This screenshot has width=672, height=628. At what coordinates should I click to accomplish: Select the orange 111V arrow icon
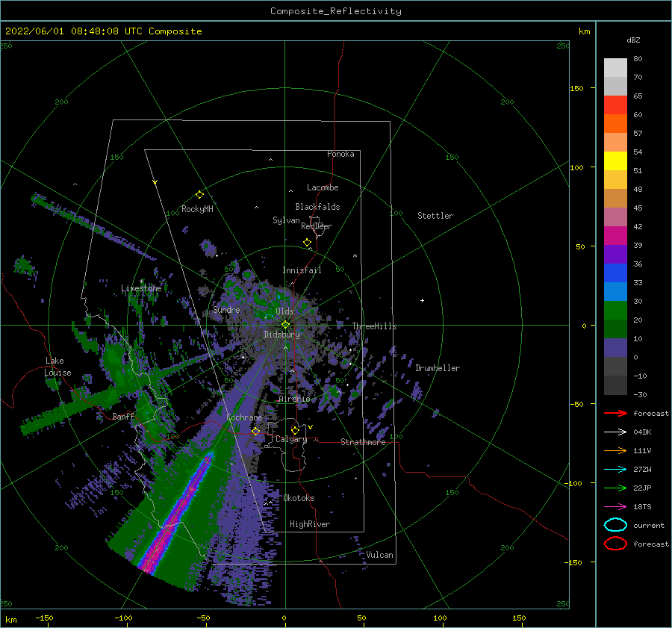click(615, 450)
